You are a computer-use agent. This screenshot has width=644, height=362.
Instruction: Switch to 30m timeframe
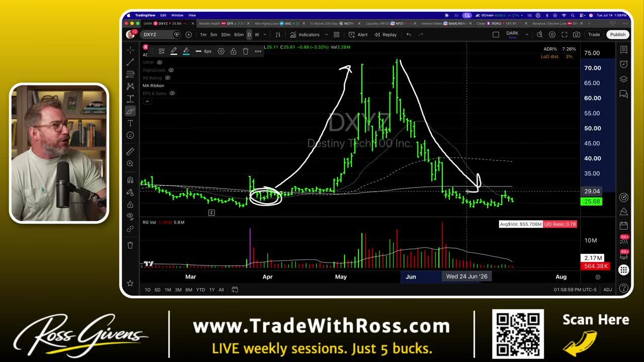point(225,35)
